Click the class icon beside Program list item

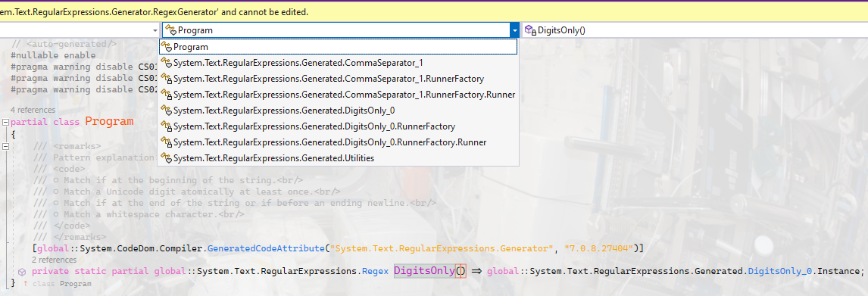(x=166, y=47)
